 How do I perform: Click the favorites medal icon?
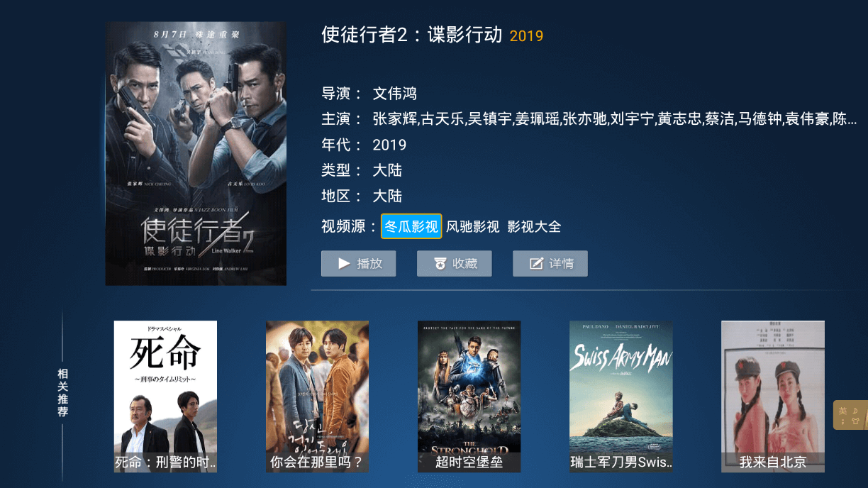(x=440, y=264)
